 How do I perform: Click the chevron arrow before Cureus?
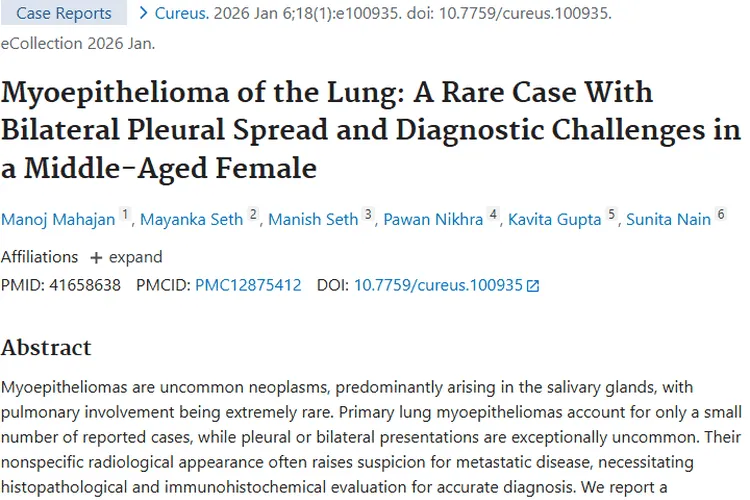pyautogui.click(x=143, y=14)
